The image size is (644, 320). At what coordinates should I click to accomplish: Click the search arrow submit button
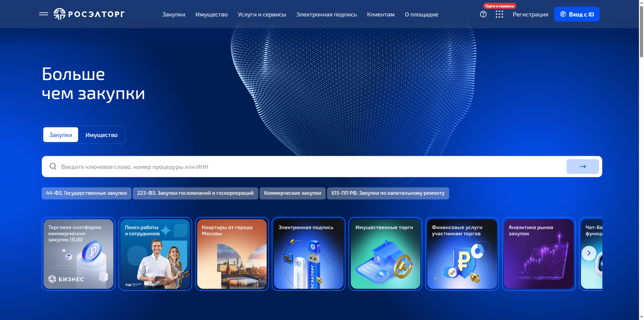583,167
